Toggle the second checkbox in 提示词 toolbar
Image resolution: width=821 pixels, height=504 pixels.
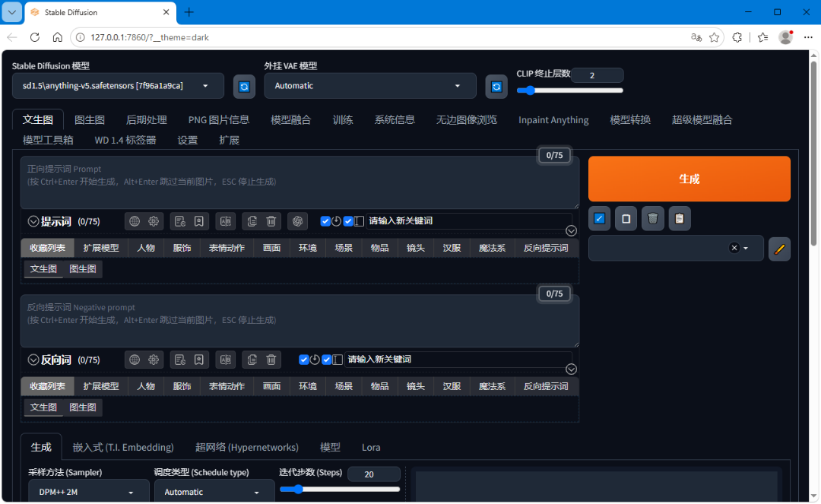pos(348,221)
